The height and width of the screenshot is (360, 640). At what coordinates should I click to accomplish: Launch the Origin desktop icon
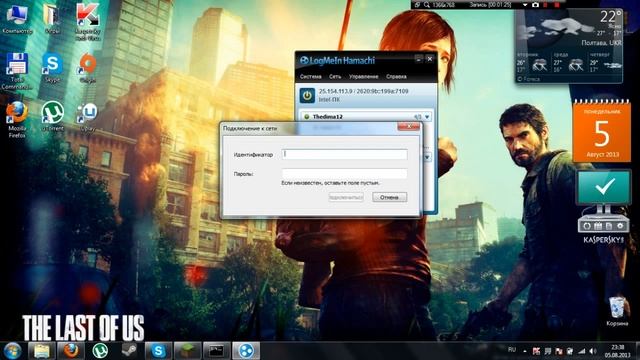(x=87, y=68)
